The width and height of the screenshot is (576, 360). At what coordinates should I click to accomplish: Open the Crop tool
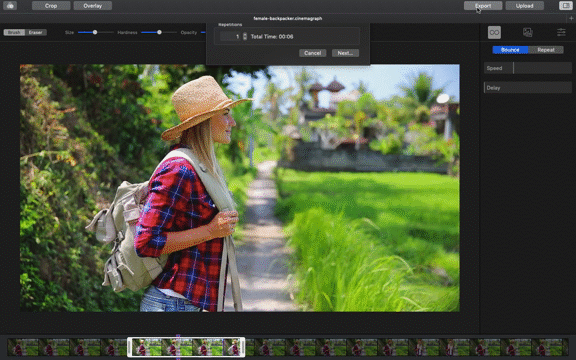(x=51, y=6)
